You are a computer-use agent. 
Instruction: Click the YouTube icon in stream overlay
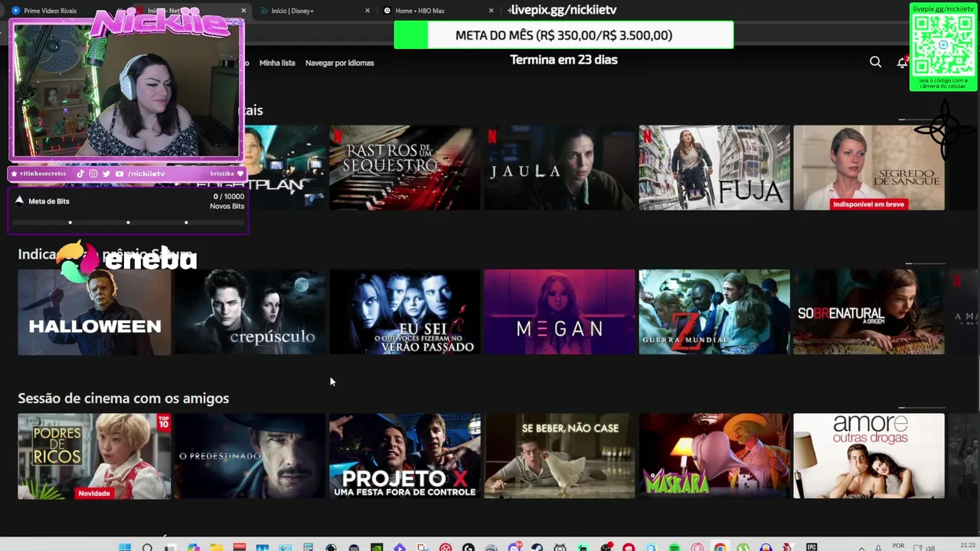[119, 174]
